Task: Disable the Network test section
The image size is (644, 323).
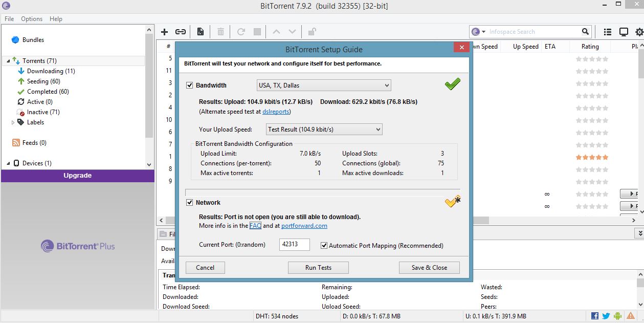Action: (x=189, y=202)
